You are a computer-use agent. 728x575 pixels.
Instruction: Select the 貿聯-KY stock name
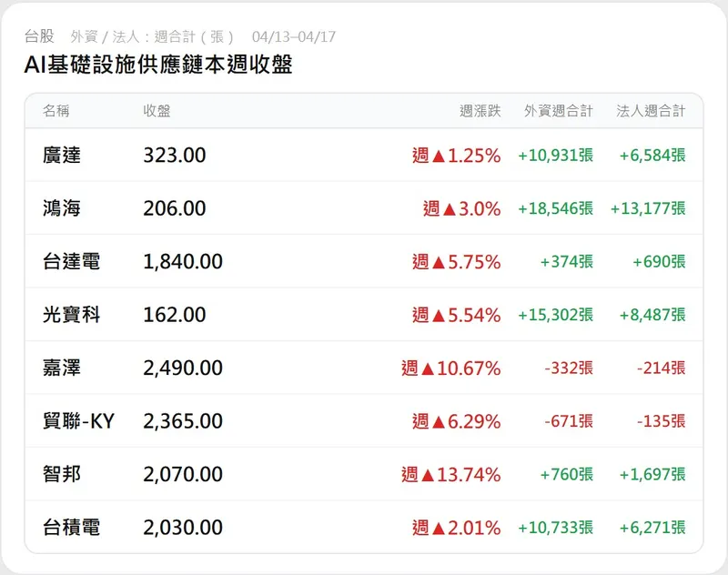(78, 421)
